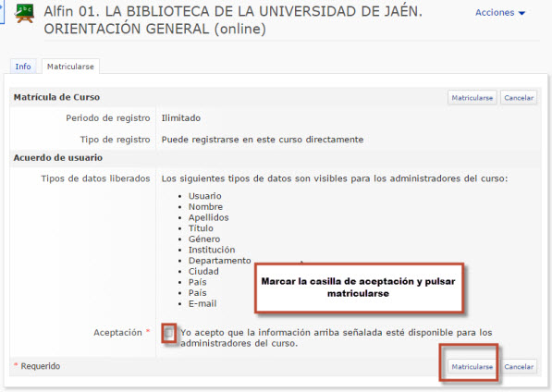Click 'Puede registrarse en este curso directamente' text
552x392 pixels.
click(x=263, y=140)
